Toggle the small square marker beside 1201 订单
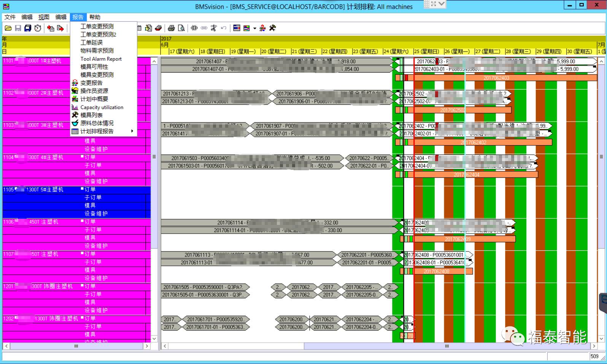 tap(82, 286)
